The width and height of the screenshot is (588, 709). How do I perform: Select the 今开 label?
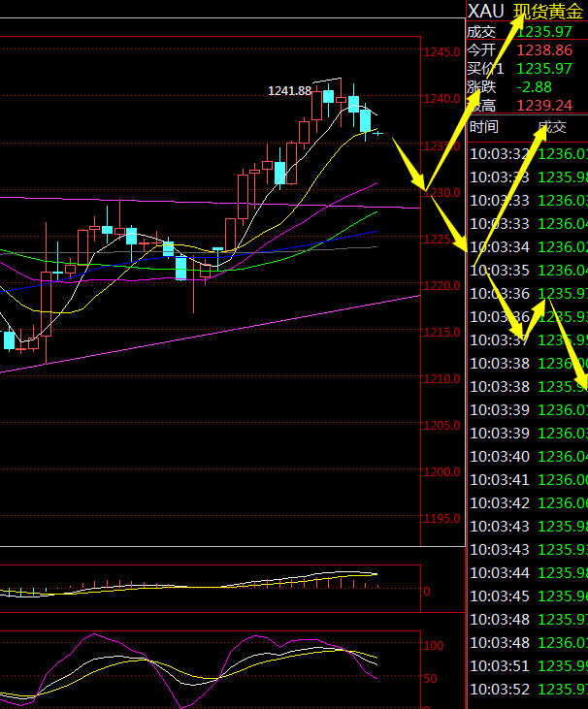coord(481,49)
